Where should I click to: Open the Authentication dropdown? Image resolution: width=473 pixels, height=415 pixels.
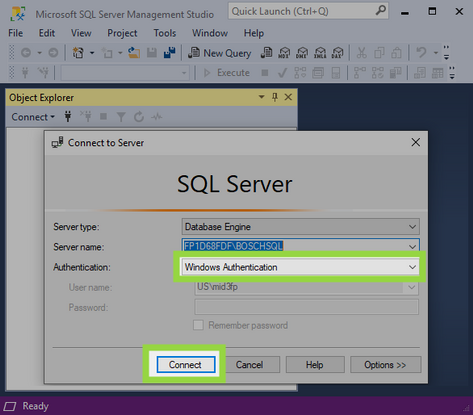coord(300,267)
